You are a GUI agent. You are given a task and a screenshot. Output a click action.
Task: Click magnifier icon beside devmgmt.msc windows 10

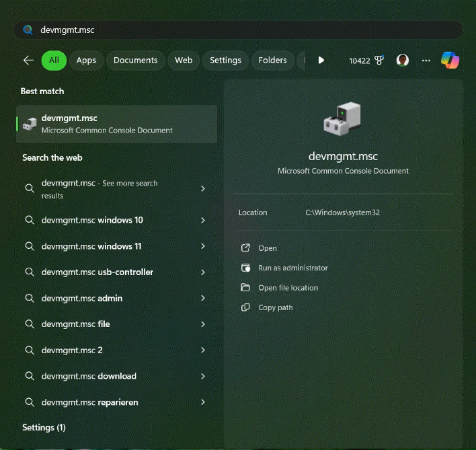pos(30,220)
